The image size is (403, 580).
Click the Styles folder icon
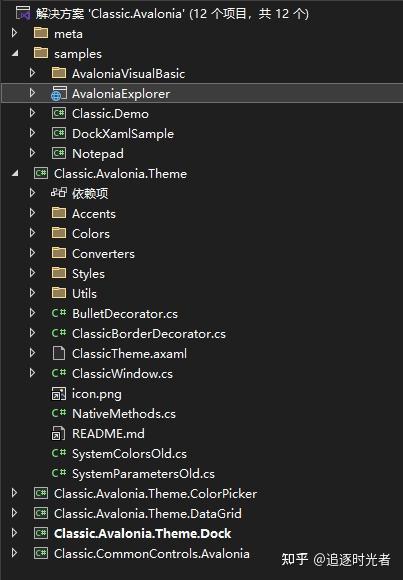coord(59,273)
